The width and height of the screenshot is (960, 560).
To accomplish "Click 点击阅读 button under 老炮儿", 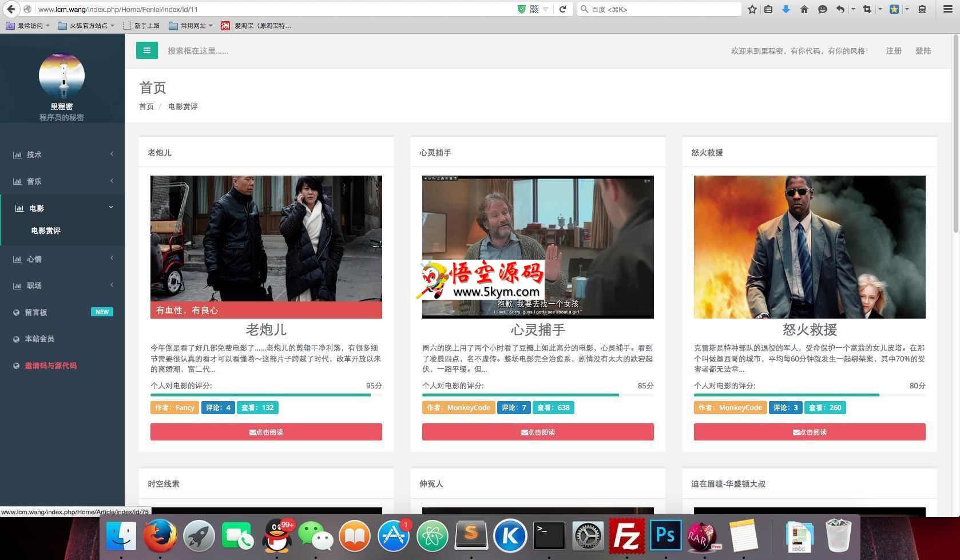I will click(266, 432).
